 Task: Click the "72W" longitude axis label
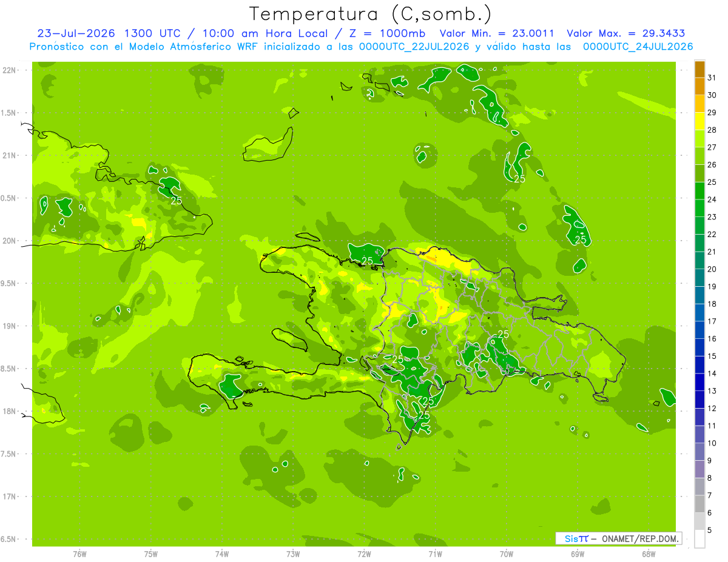364,554
